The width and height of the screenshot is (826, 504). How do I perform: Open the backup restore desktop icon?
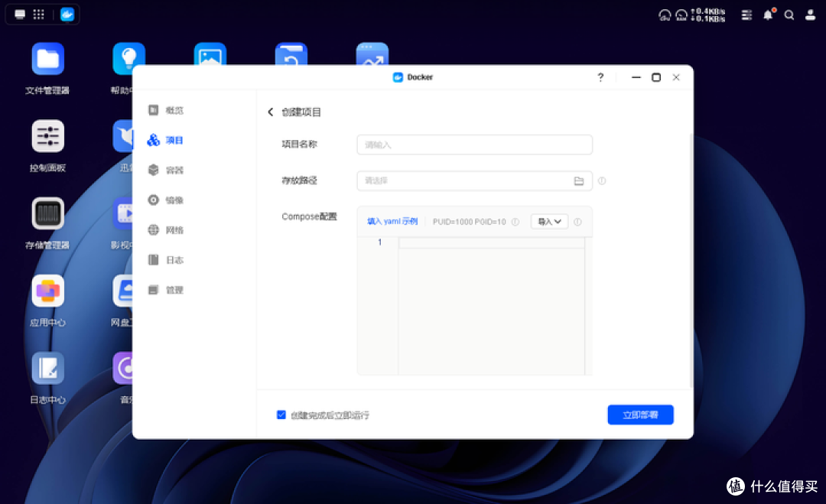(x=291, y=55)
